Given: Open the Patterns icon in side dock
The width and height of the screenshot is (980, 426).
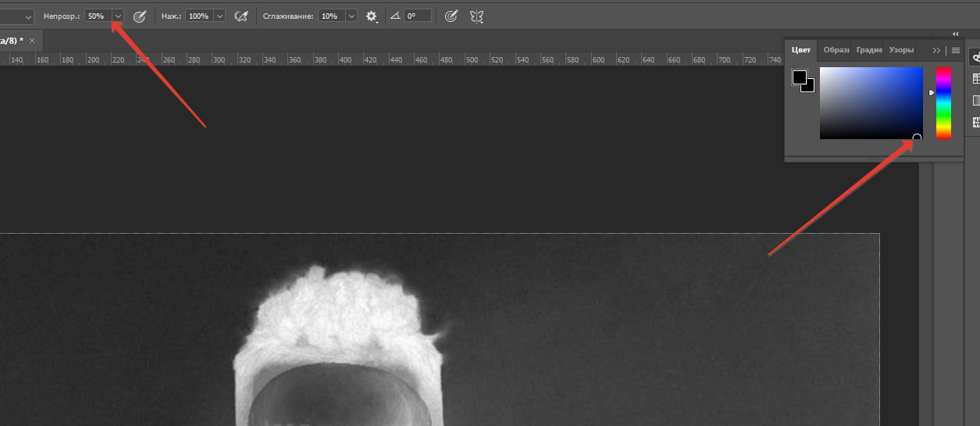Looking at the screenshot, I should tap(975, 122).
